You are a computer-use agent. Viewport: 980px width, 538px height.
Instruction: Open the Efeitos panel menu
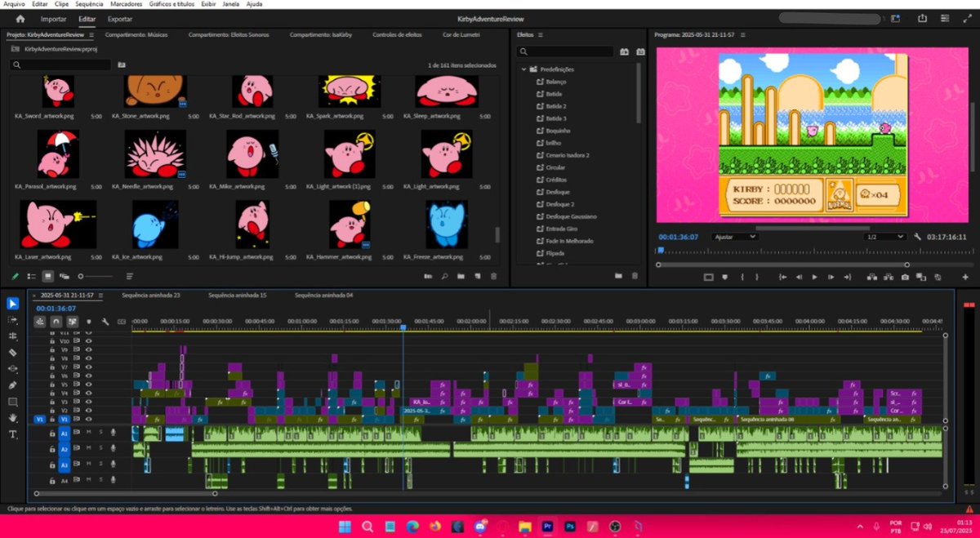tap(540, 35)
